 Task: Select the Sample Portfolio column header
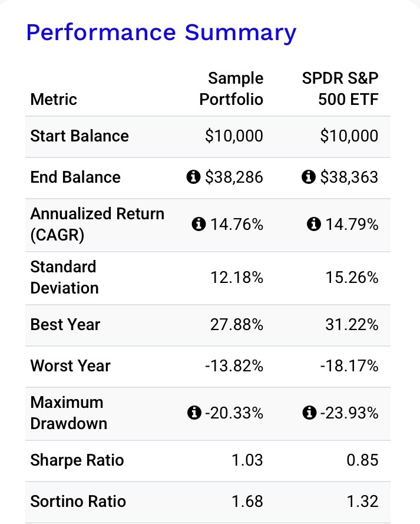point(232,88)
